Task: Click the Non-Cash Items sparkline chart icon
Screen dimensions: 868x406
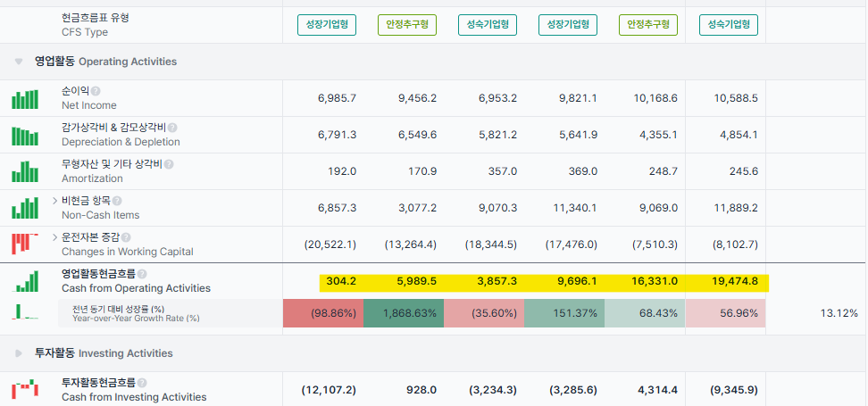Action: coord(25,209)
